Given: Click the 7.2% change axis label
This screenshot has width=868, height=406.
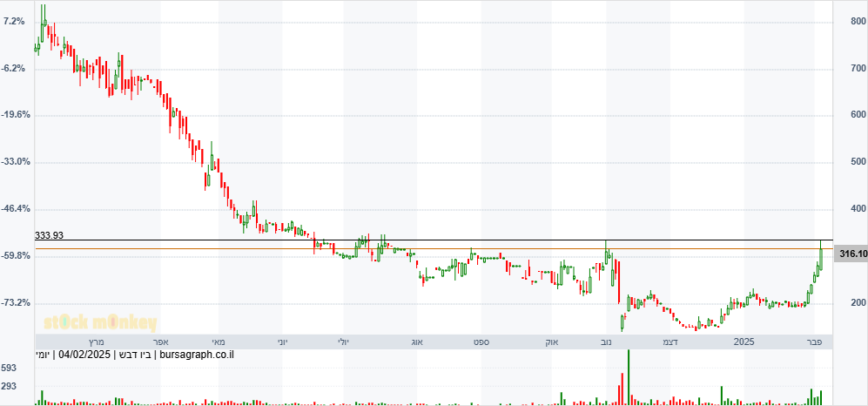Looking at the screenshot, I should pyautogui.click(x=14, y=22).
